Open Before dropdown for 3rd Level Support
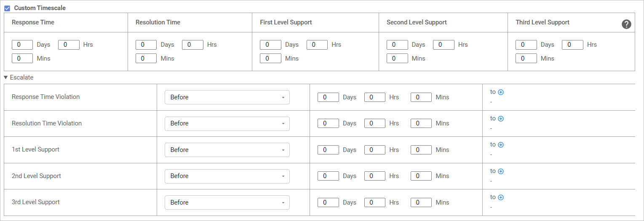The width and height of the screenshot is (644, 221). click(227, 202)
